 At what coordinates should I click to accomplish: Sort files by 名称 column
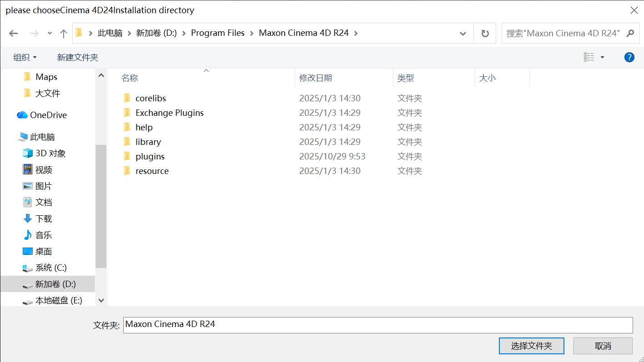click(130, 78)
